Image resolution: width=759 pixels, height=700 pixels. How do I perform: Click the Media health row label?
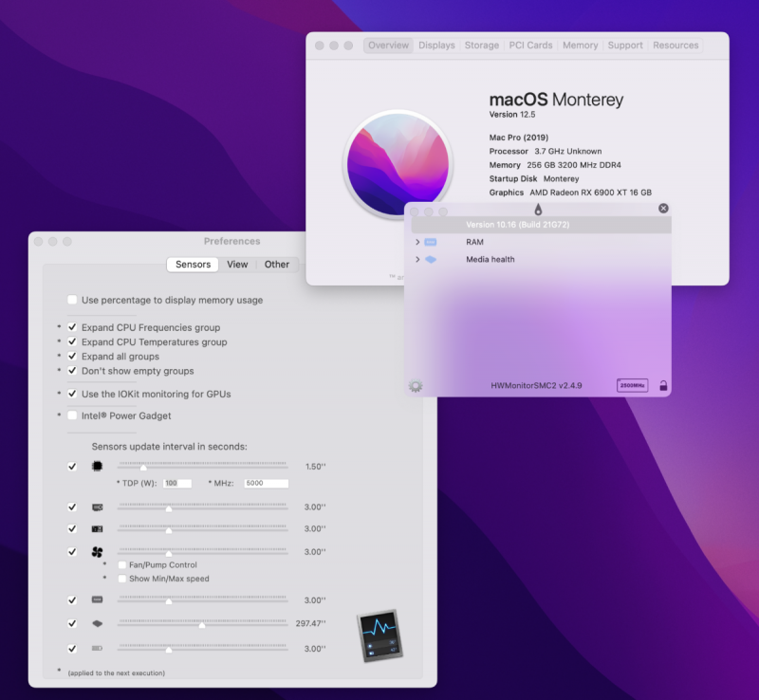[x=491, y=260]
